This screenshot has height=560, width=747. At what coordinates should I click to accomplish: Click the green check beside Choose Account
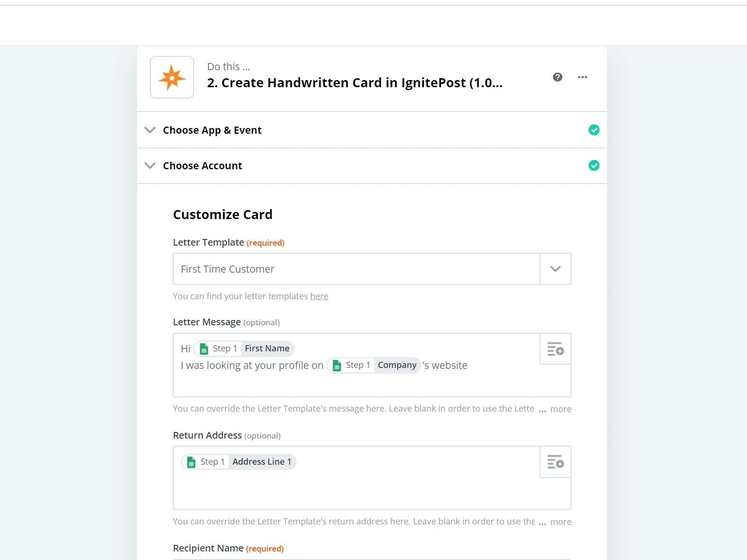(594, 165)
